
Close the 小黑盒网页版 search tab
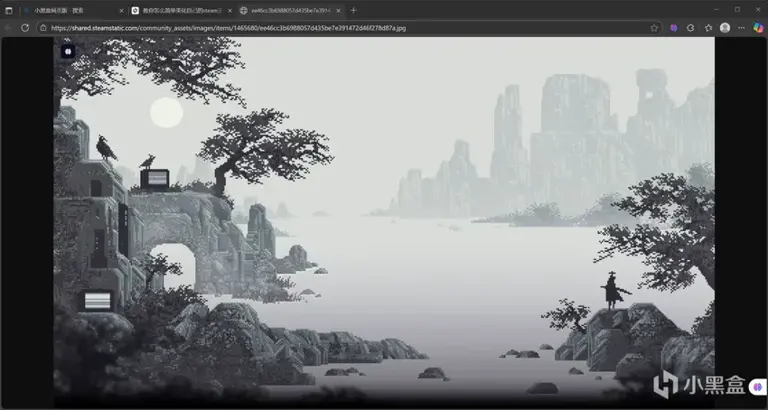pos(121,10)
